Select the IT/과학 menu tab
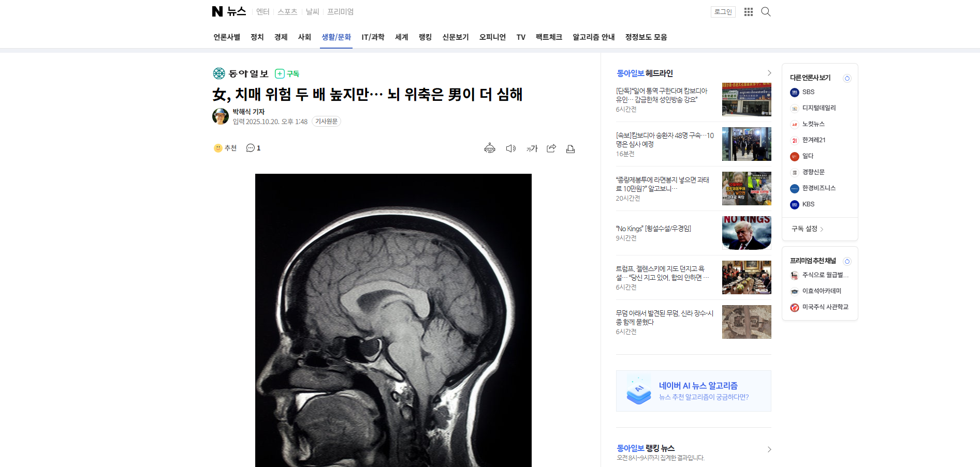This screenshot has width=980, height=467. 373,37
